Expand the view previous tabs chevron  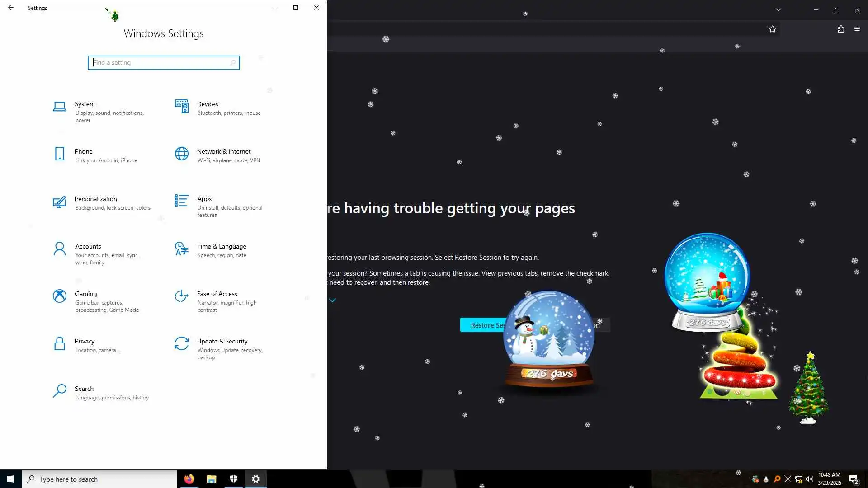(x=332, y=300)
